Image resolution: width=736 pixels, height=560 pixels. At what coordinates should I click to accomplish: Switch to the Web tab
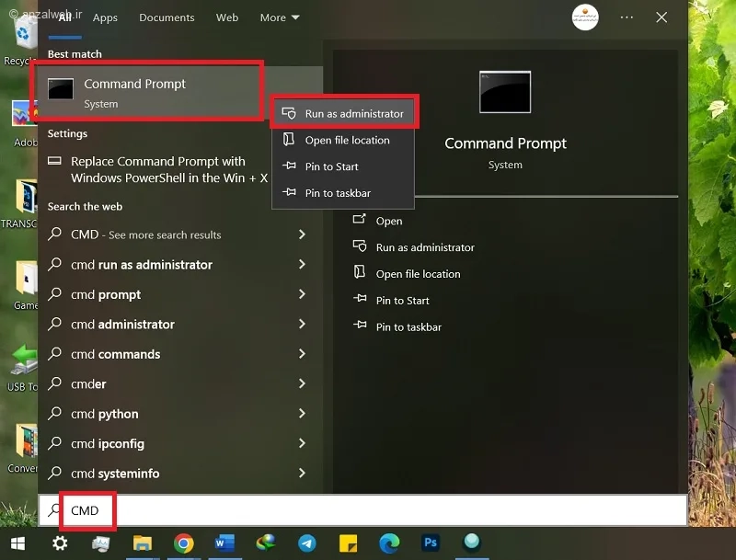(x=227, y=17)
